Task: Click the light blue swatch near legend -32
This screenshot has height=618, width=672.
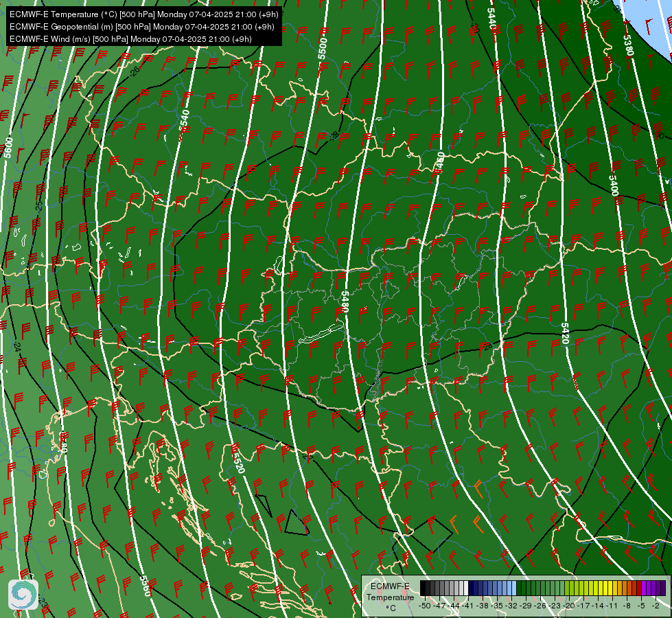Action: 514,588
